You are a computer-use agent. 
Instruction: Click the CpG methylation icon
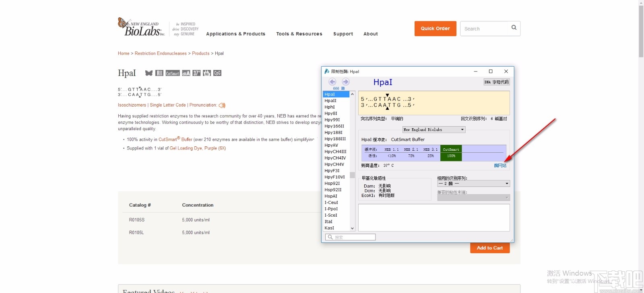(217, 73)
